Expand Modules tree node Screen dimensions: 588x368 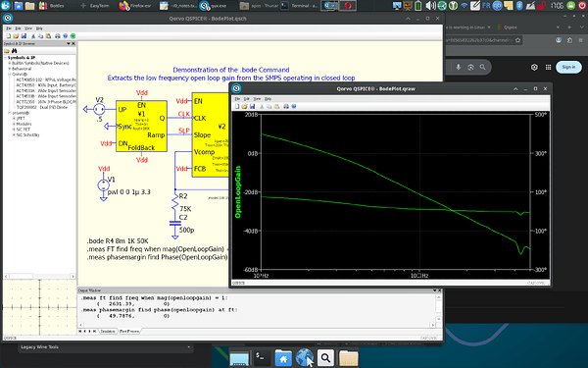(14, 124)
